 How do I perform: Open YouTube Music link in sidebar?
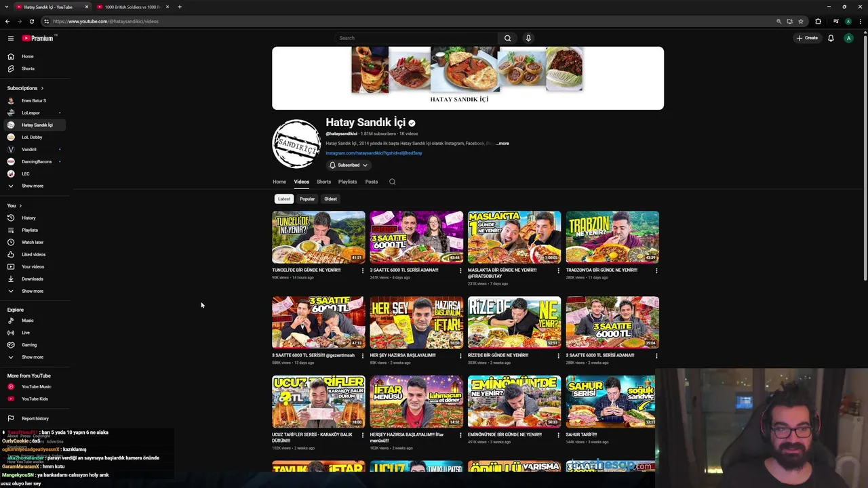click(36, 386)
